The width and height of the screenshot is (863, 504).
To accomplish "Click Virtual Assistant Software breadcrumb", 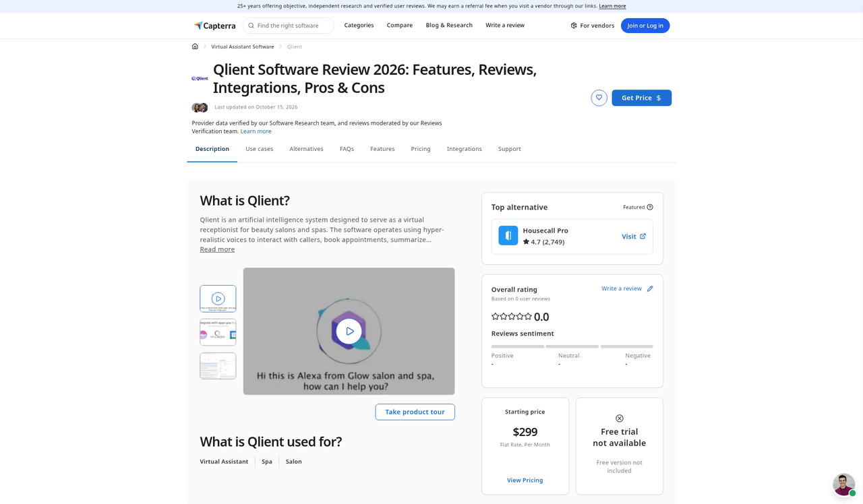I will (243, 46).
